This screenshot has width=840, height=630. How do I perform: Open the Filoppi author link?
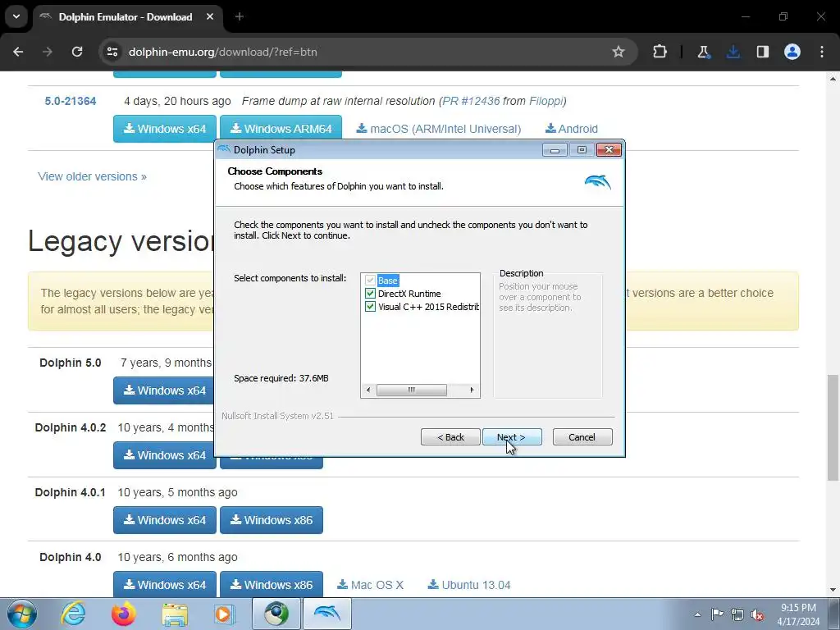546,101
